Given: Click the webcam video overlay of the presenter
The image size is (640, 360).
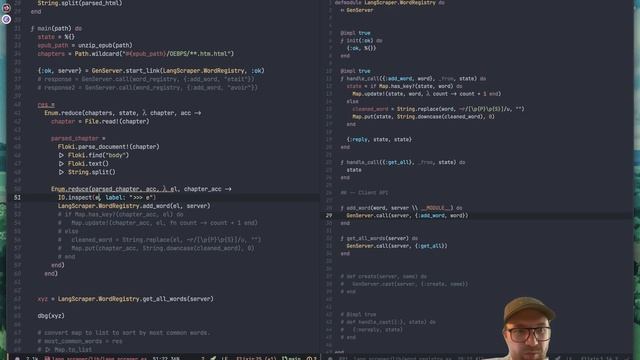Looking at the screenshot, I should tap(529, 328).
